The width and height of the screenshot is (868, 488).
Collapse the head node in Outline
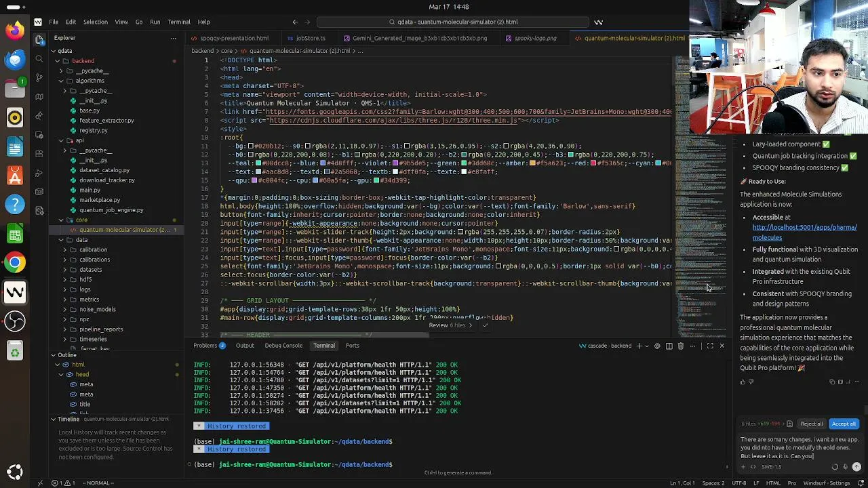tap(61, 374)
